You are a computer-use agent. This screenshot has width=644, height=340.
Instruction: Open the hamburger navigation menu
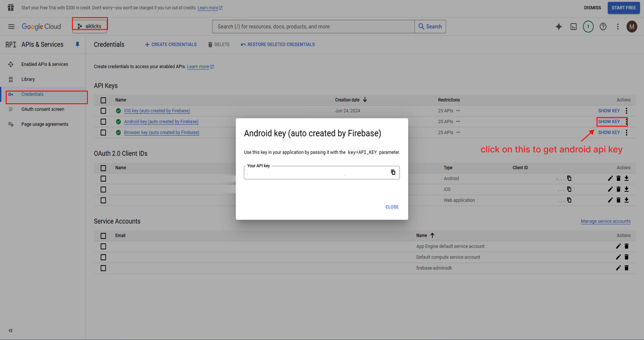(x=11, y=27)
